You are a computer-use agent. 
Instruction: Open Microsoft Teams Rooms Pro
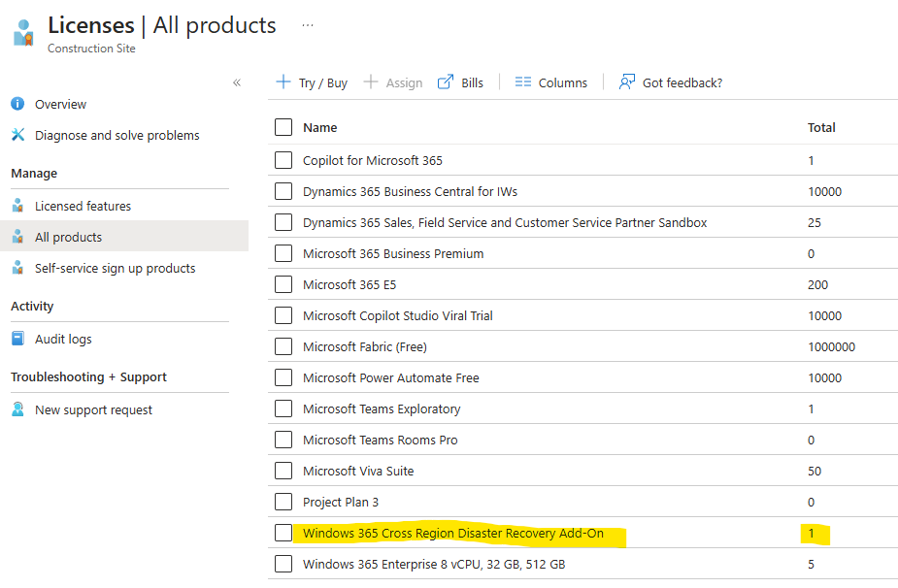[x=381, y=441]
